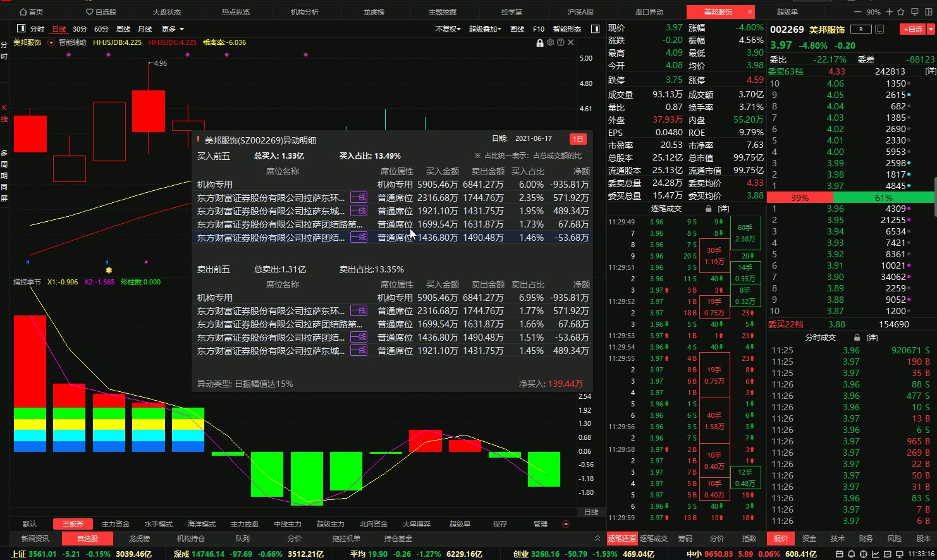The image size is (937, 560).
Task: Open the 超级叠加 overlay dropdown
Action: tap(485, 29)
